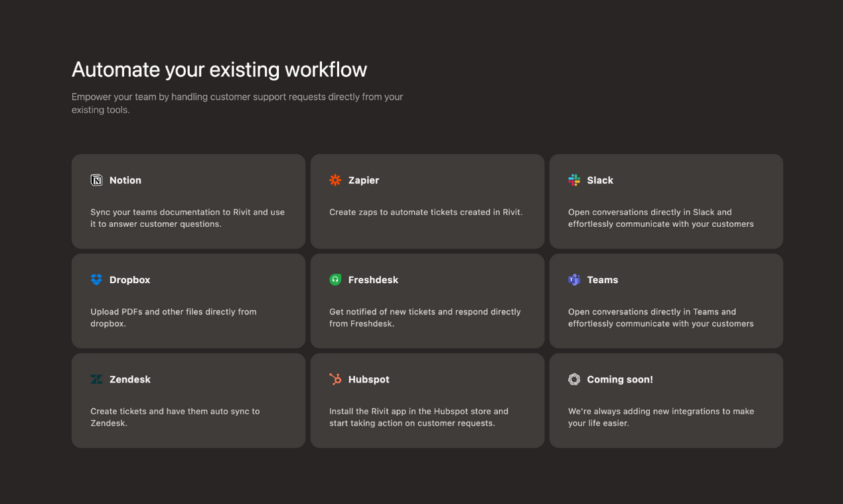Select the Dropbox card description text
The width and height of the screenshot is (843, 504).
tap(173, 318)
